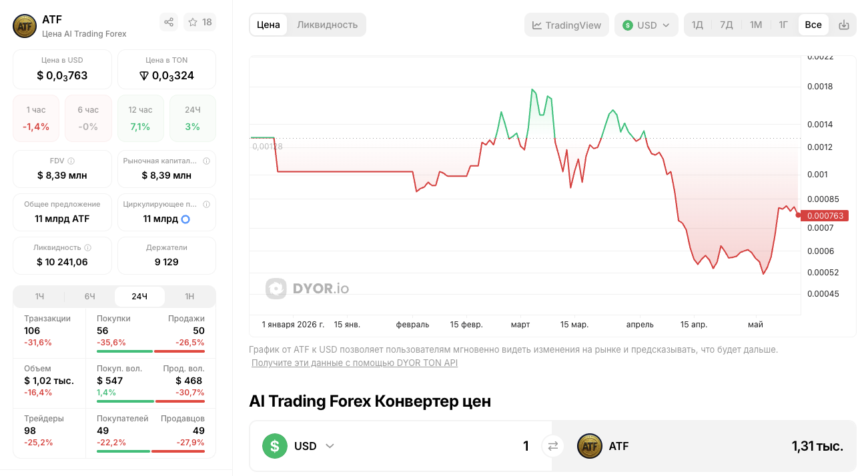Click the Ликвидность info icon

coord(88,247)
